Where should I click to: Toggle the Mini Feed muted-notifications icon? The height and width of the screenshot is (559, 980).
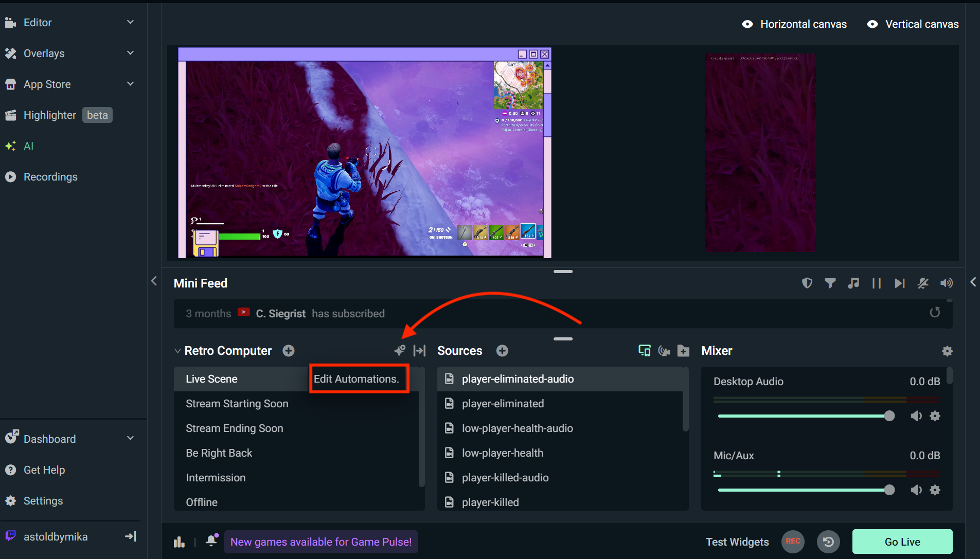tap(923, 283)
